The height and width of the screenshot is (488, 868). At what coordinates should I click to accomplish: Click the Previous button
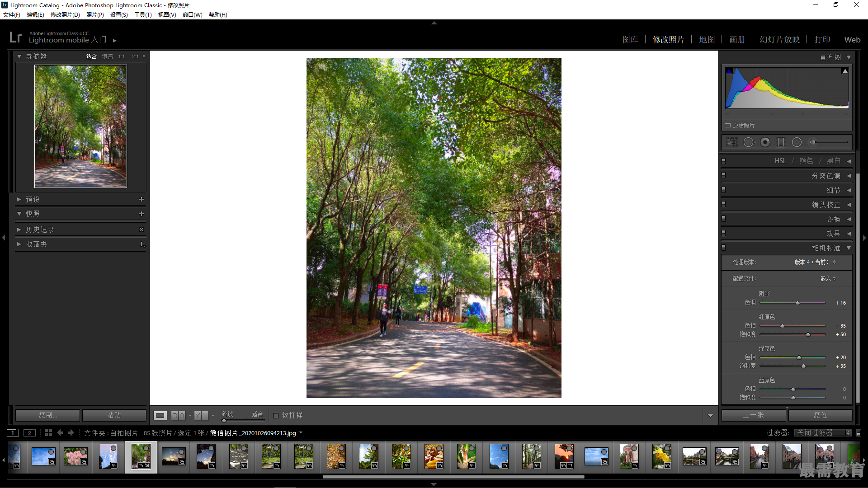click(753, 415)
